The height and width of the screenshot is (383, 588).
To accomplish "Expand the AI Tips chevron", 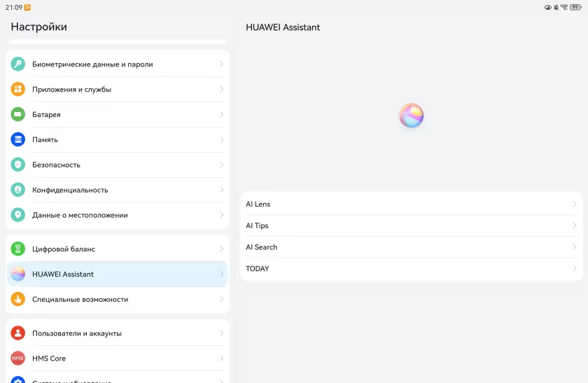I will click(x=574, y=225).
